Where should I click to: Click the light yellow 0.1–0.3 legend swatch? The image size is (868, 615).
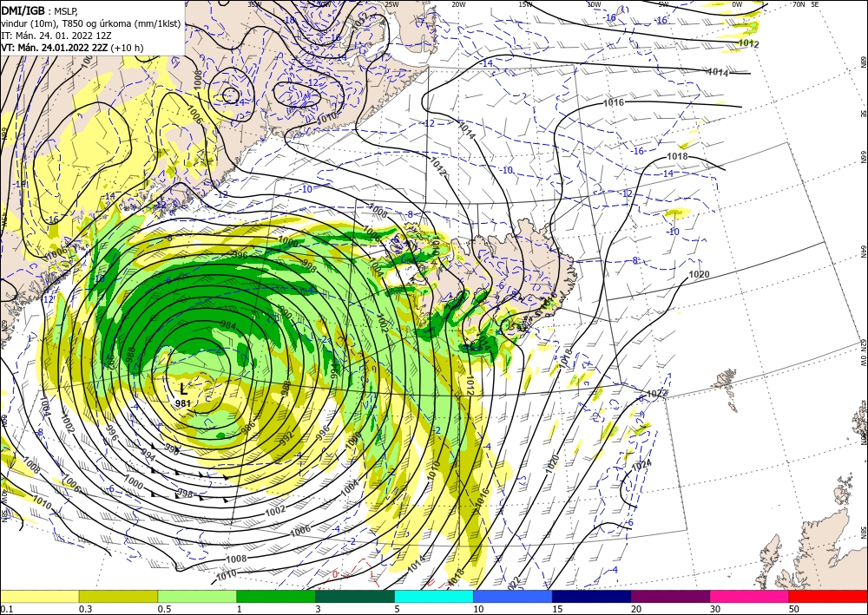(x=39, y=596)
